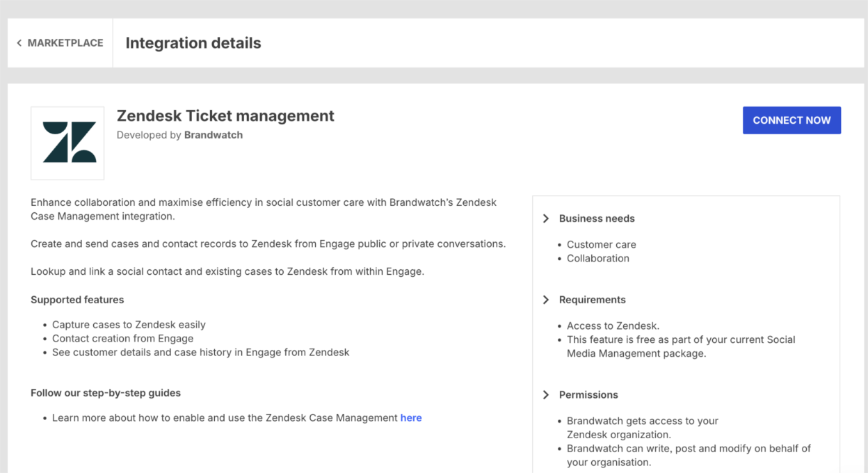Screen dimensions: 868x473
Task: Click the 'Enhance collaboration' intro paragraph
Action: tap(264, 209)
